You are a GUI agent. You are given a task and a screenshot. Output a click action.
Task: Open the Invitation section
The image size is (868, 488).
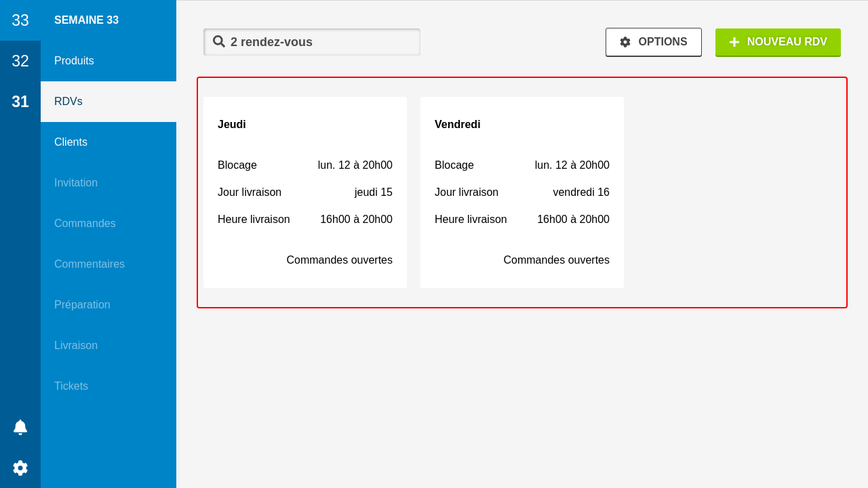click(108, 183)
